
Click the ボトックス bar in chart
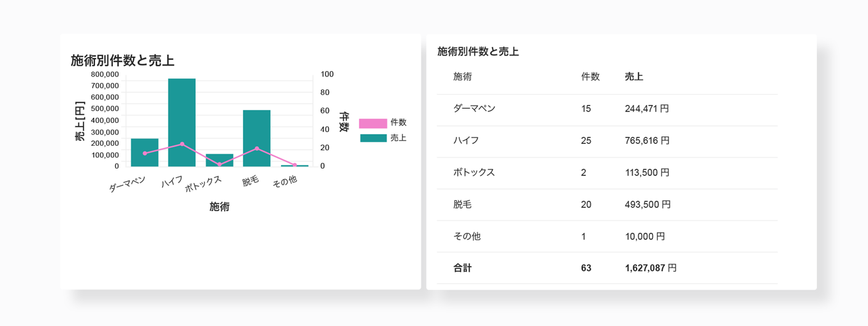tap(219, 160)
